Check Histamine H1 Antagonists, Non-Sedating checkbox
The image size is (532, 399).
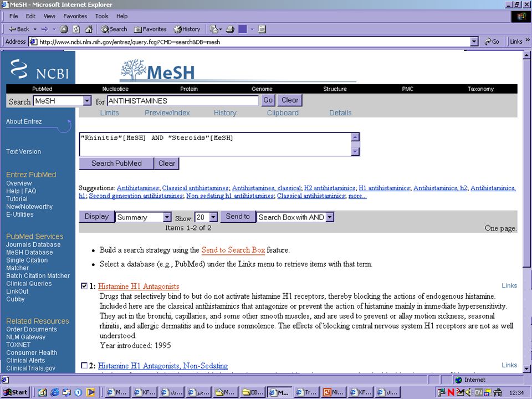click(x=84, y=365)
